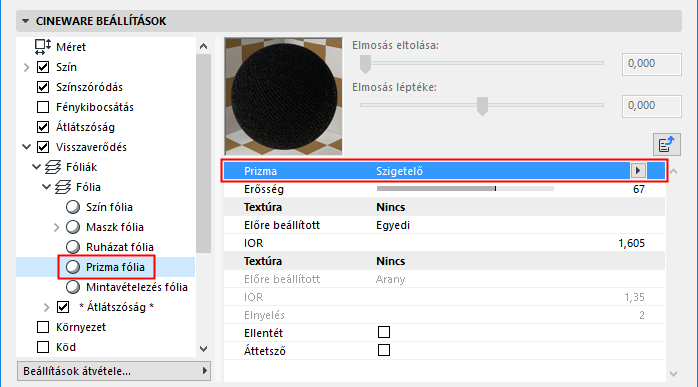Uncheck the Átlátszóság checkbox

pos(43,127)
